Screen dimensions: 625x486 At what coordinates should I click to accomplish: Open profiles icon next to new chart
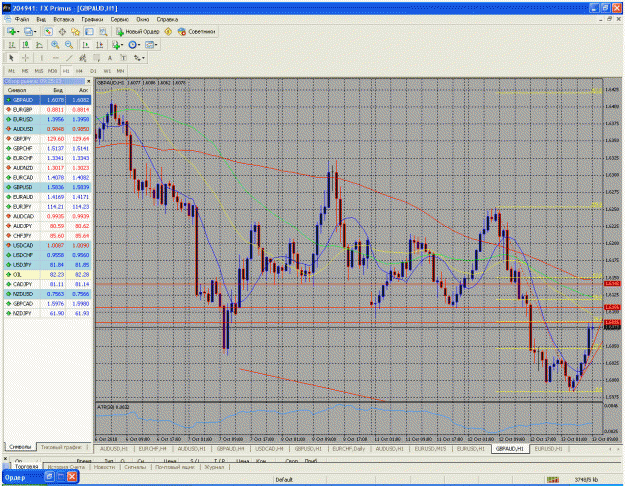29,31
